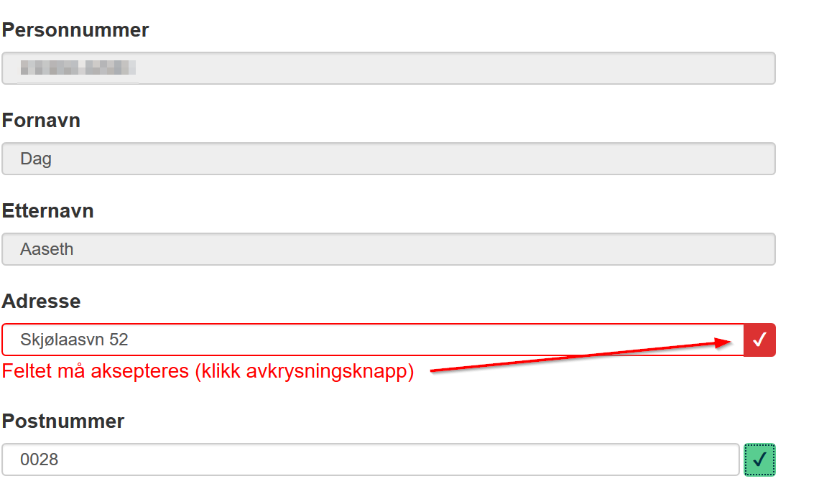The image size is (819, 504).
Task: Click the Postnummer heading label
Action: point(63,421)
